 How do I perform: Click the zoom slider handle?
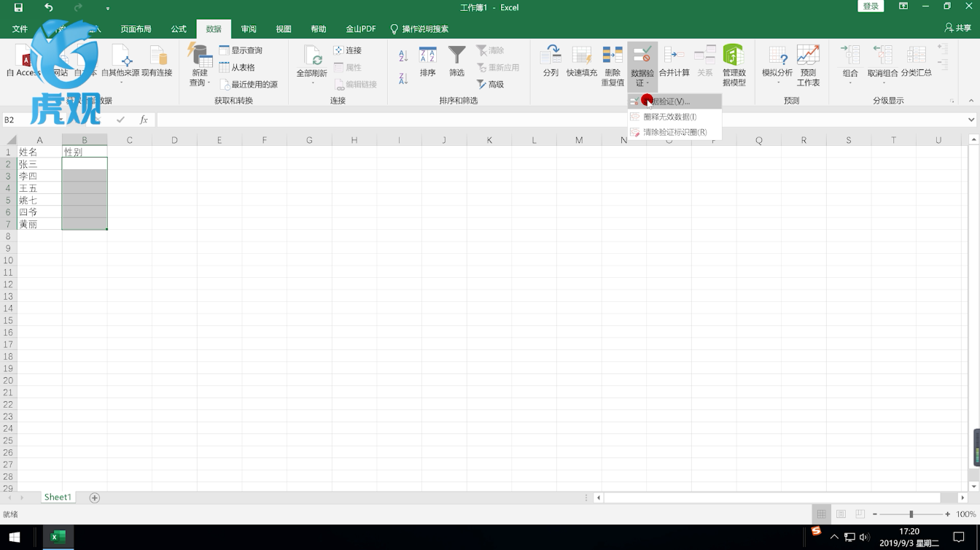pyautogui.click(x=911, y=514)
